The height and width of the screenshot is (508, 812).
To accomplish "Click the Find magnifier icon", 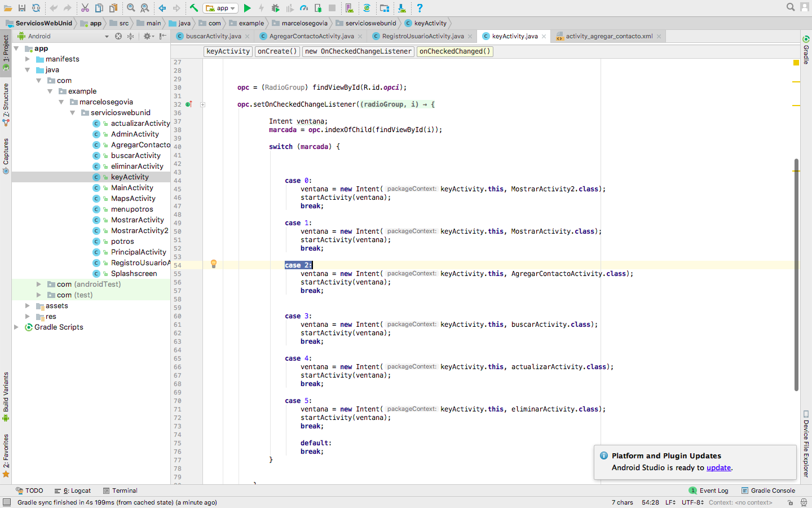I will pyautogui.click(x=131, y=8).
